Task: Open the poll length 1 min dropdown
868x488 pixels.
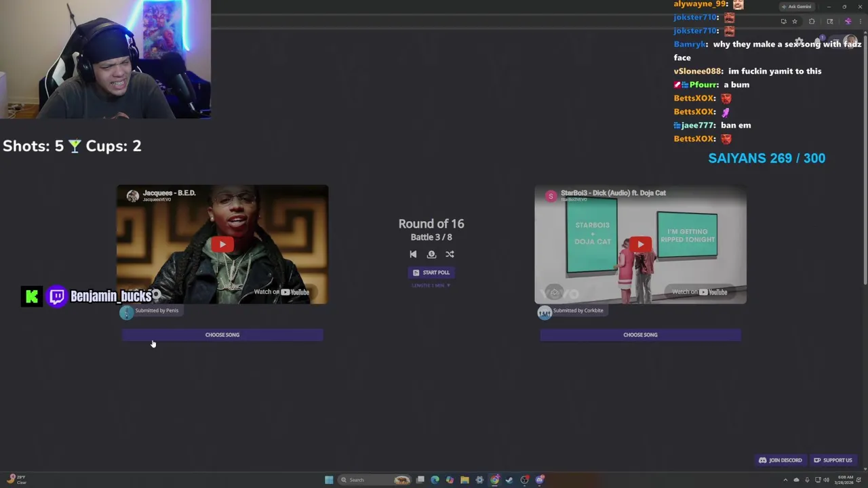Action: tap(431, 285)
